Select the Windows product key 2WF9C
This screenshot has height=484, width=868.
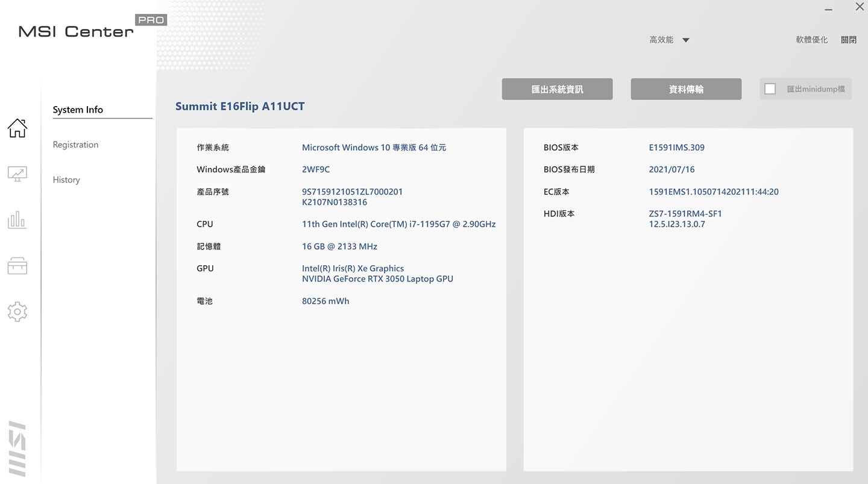[316, 169]
